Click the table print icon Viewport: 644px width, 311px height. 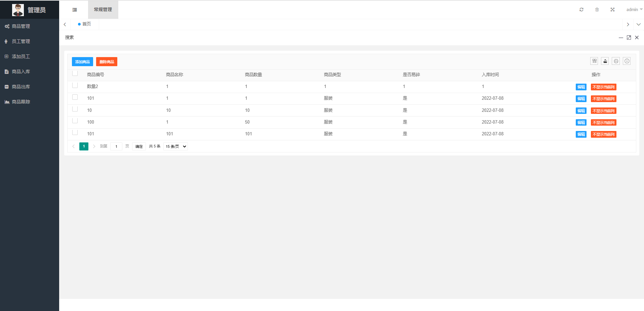click(616, 61)
